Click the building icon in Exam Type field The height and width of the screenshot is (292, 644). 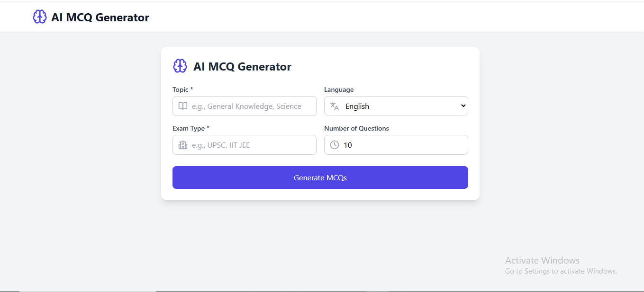pos(182,145)
